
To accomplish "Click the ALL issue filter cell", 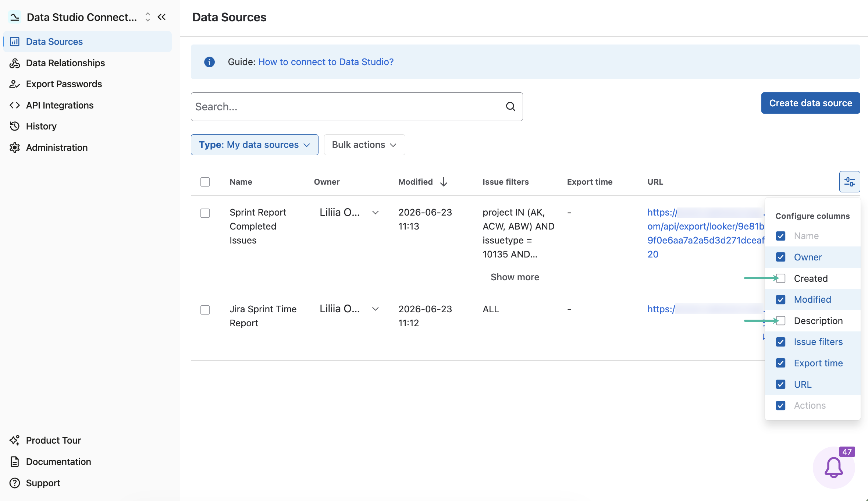I will click(491, 309).
